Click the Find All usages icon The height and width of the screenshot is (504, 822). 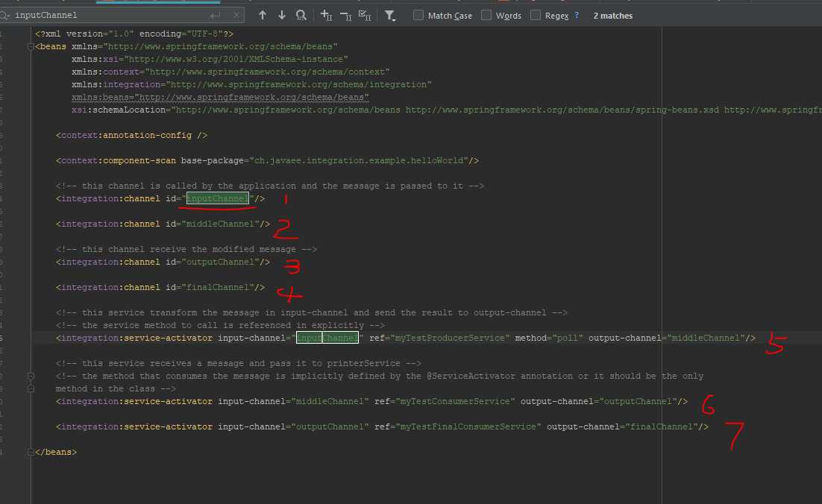[x=301, y=15]
